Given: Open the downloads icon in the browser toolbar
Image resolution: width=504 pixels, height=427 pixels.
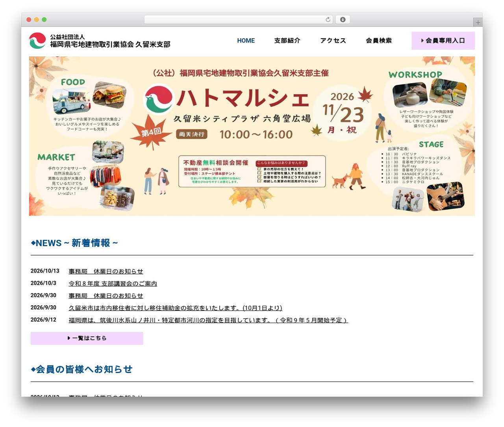Looking at the screenshot, I should click(x=343, y=19).
